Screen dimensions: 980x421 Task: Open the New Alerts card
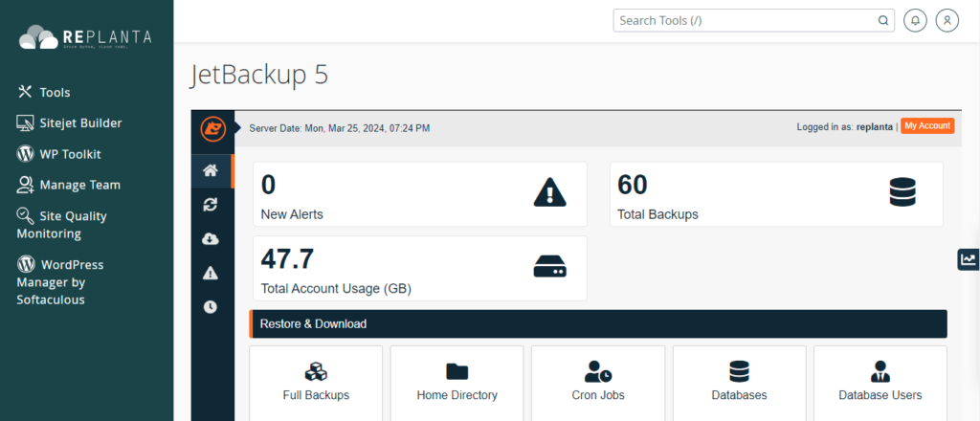420,194
